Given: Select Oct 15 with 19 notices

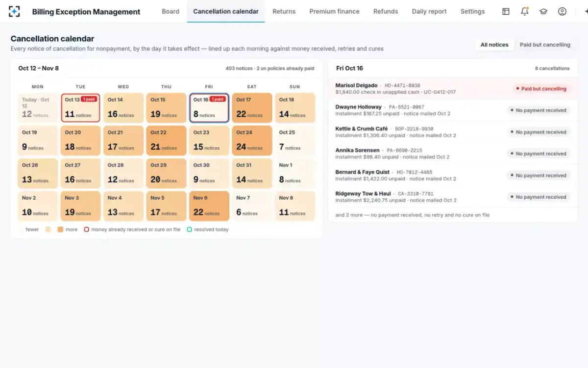Looking at the screenshot, I should [x=166, y=108].
